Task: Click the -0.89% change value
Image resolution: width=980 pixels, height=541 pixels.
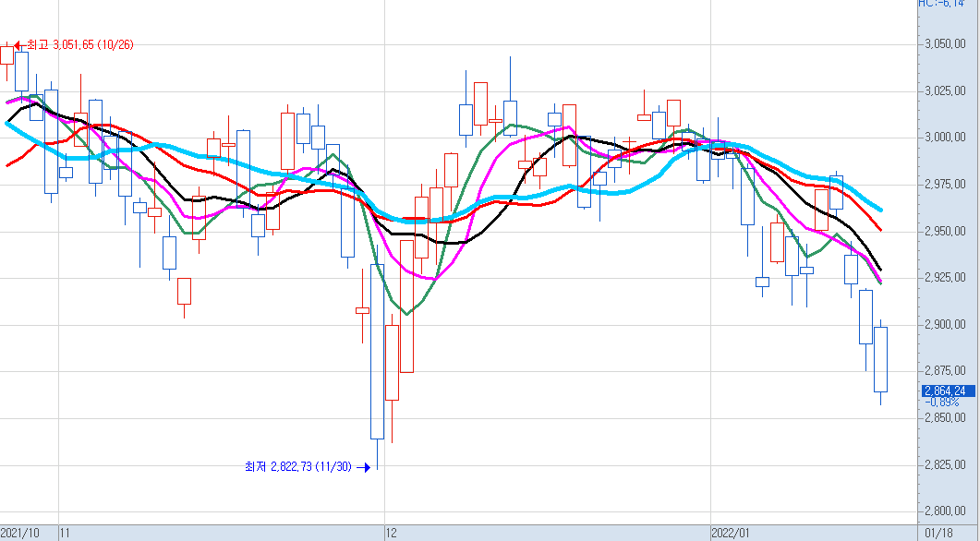Action: click(x=941, y=402)
